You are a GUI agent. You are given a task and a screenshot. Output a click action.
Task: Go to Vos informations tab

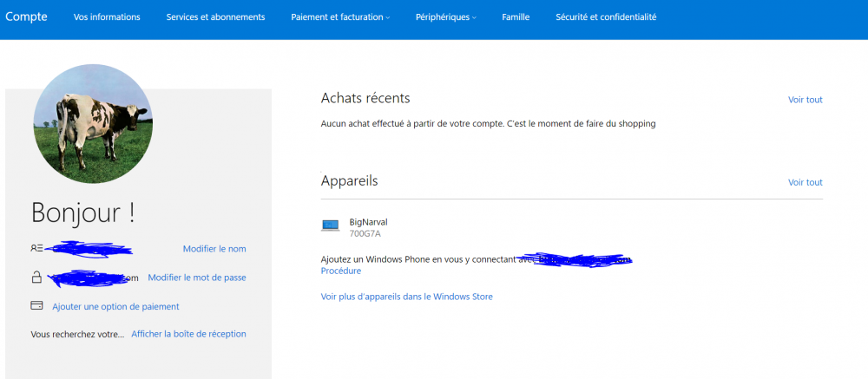[x=107, y=17]
